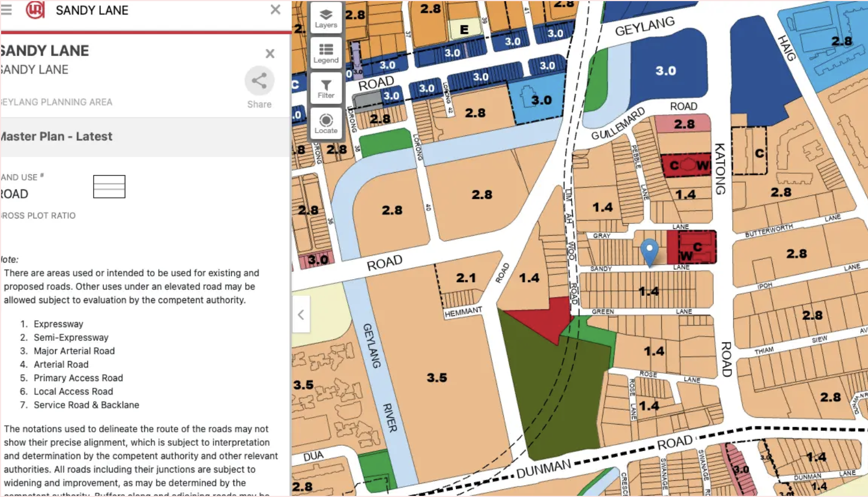This screenshot has width=868, height=497.
Task: Close the Sandy Lane details panel
Action: click(x=270, y=53)
